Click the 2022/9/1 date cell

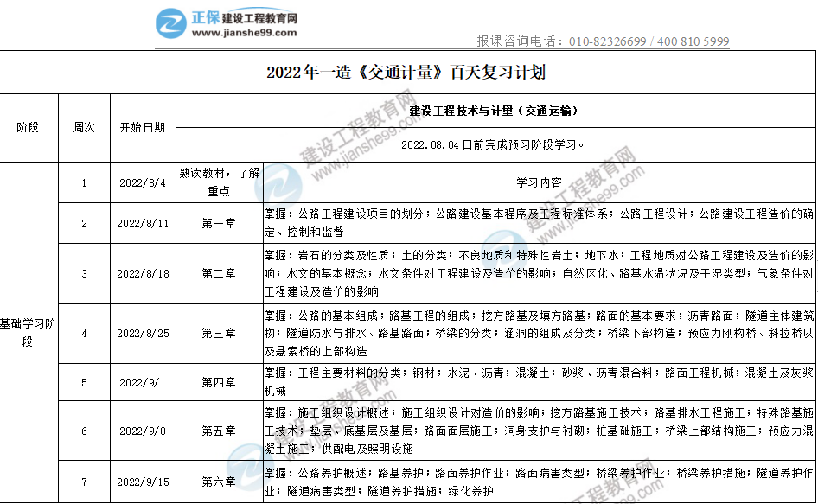143,382
